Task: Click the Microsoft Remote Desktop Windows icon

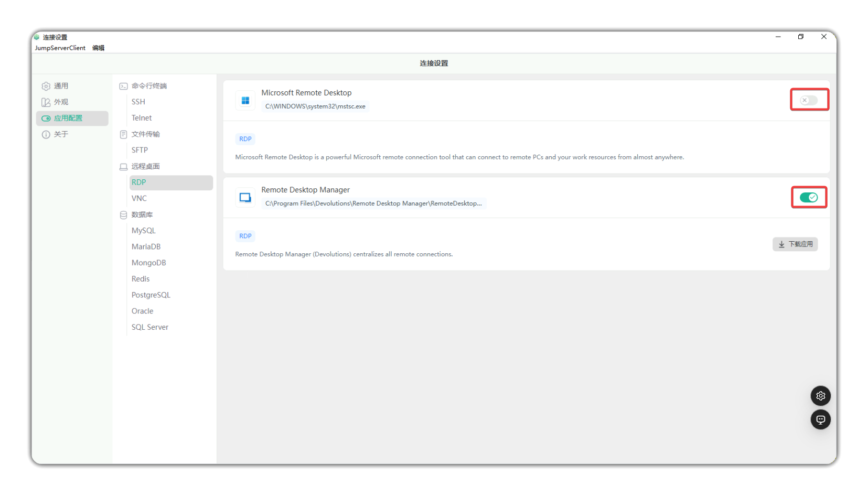Action: tap(245, 100)
